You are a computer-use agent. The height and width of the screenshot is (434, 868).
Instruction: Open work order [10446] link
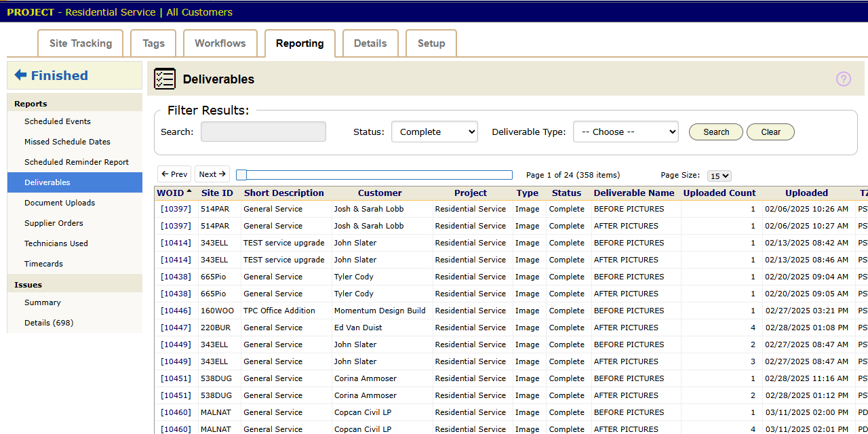[x=176, y=311]
